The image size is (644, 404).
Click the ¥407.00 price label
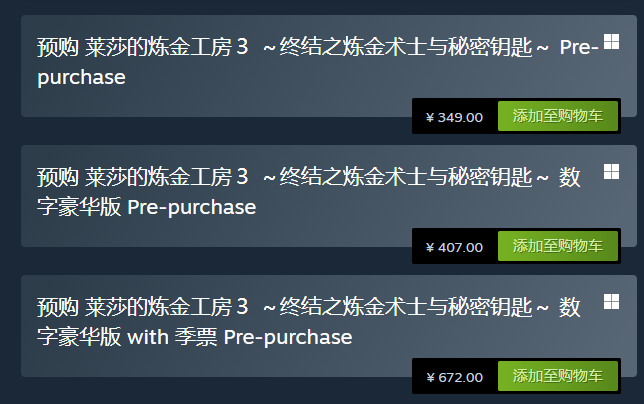pos(454,247)
